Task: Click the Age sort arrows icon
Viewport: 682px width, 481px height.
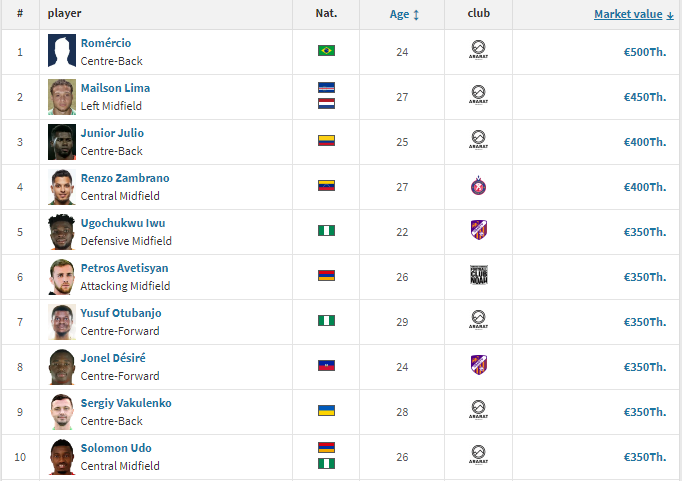Action: point(416,15)
